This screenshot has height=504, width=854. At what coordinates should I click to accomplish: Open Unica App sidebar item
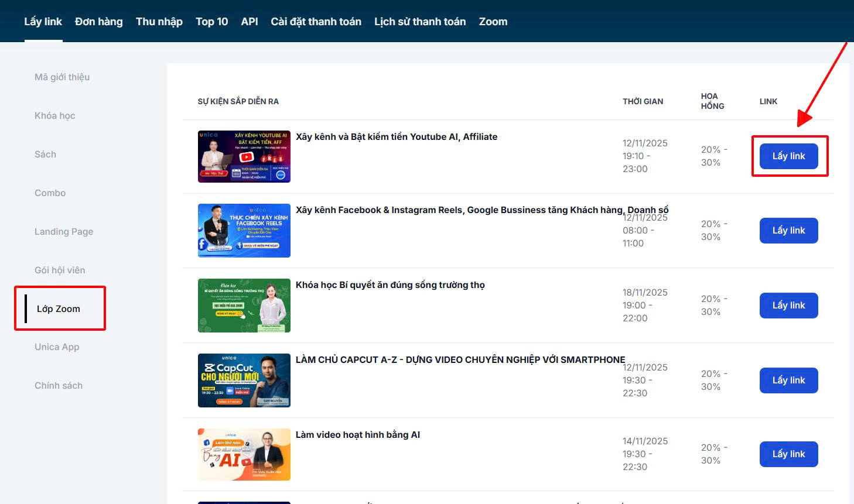(57, 347)
